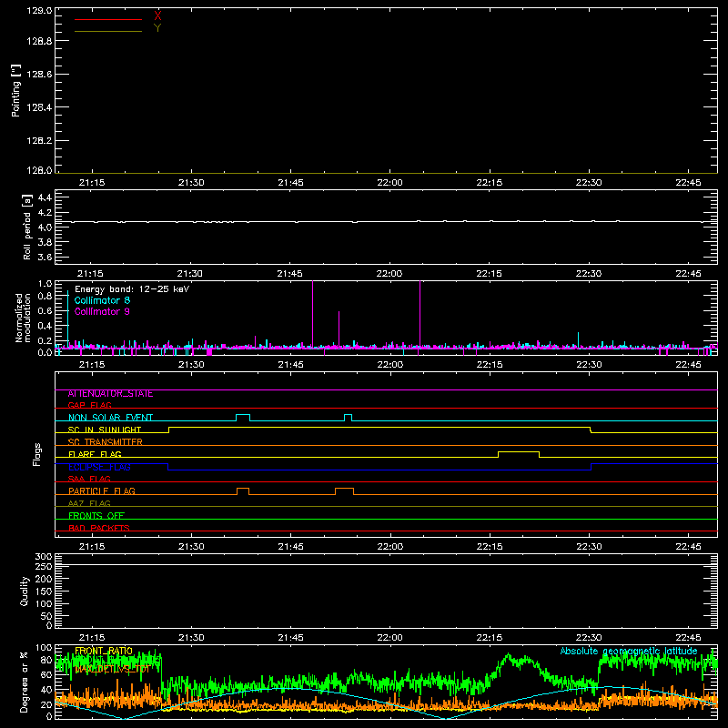Click the Pointing axis title
The width and height of the screenshot is (728, 728).
pos(16,91)
